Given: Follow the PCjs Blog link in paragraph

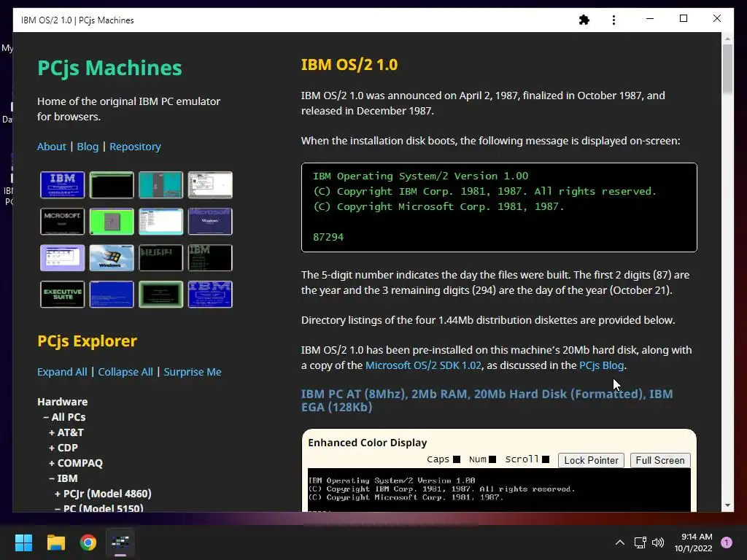Looking at the screenshot, I should pyautogui.click(x=601, y=365).
